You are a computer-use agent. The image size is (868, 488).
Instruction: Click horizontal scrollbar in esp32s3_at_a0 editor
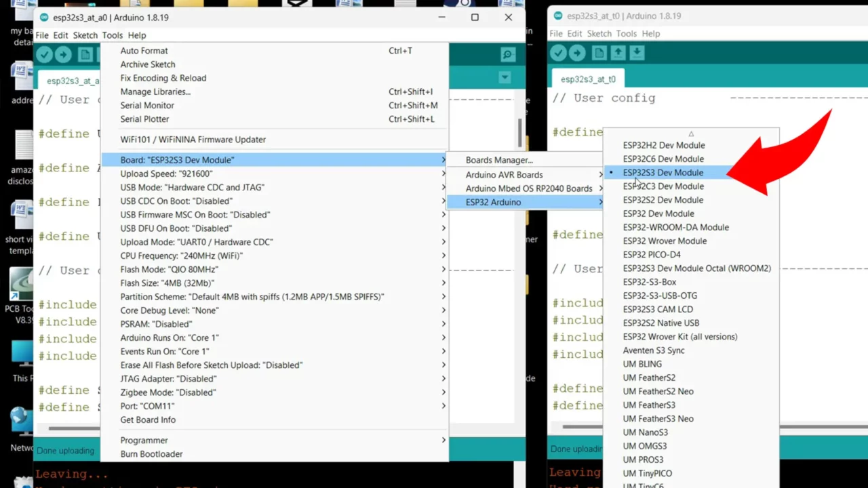pos(75,428)
